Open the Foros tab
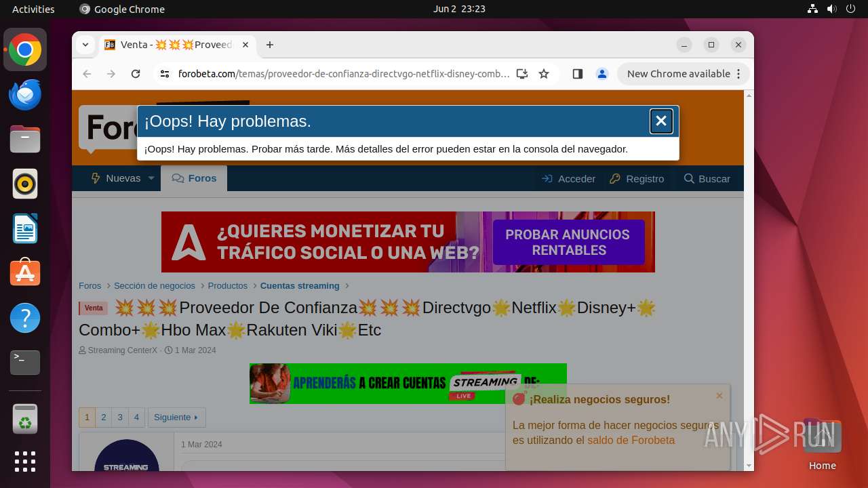 tap(194, 178)
